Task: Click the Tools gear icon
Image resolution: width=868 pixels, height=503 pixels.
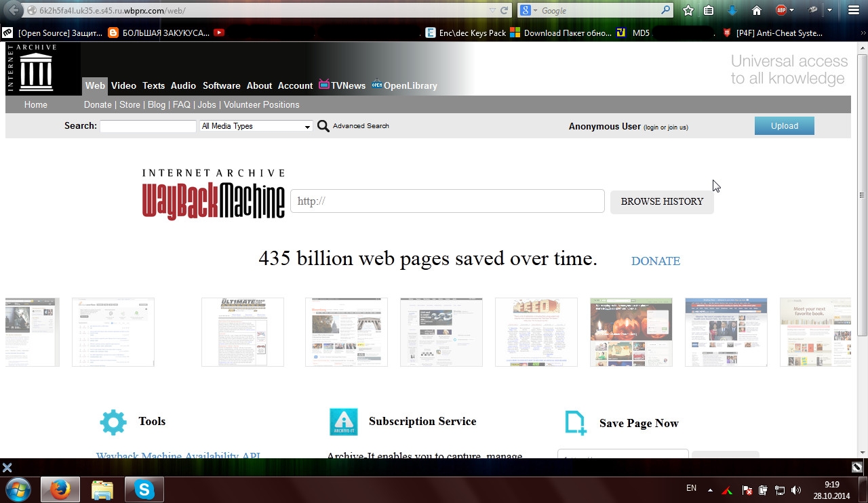Action: pyautogui.click(x=113, y=422)
